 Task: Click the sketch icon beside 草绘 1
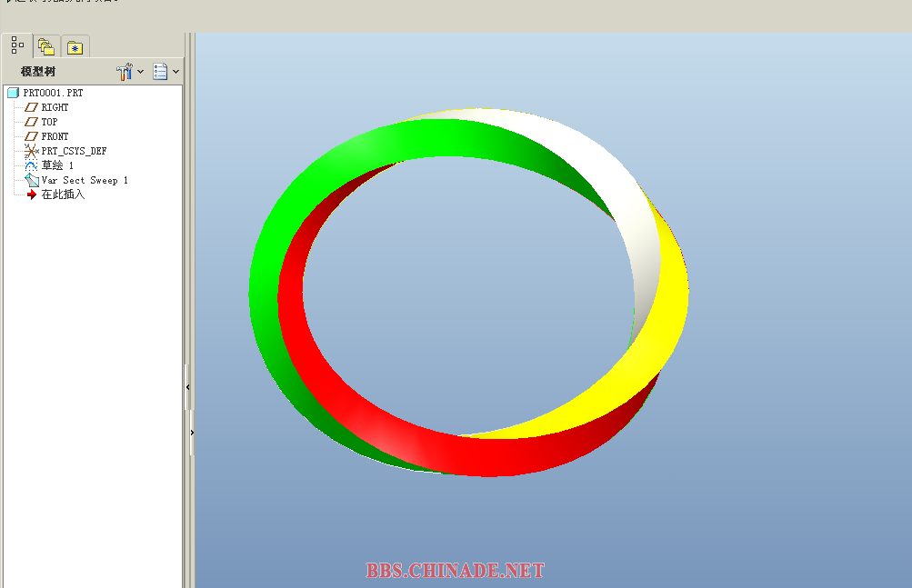click(x=31, y=165)
